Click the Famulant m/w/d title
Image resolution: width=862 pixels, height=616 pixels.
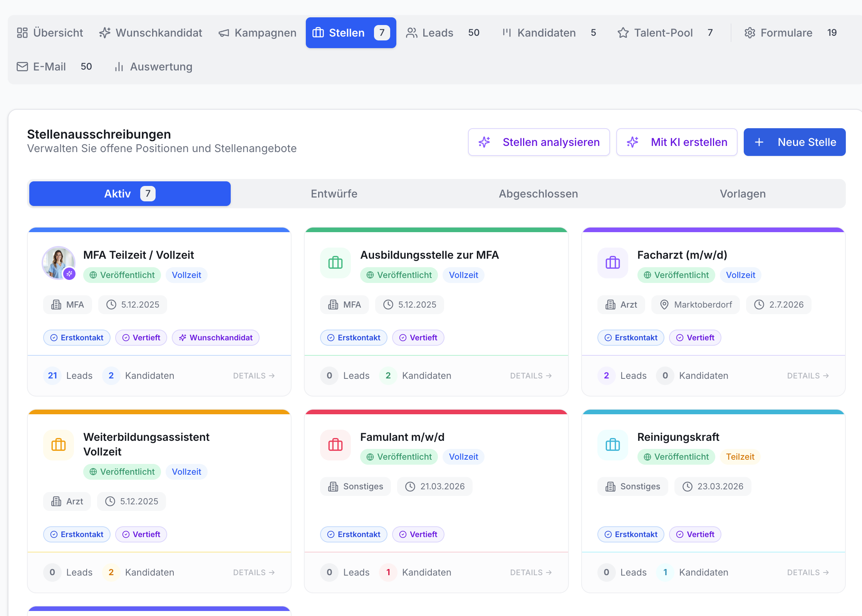point(402,437)
